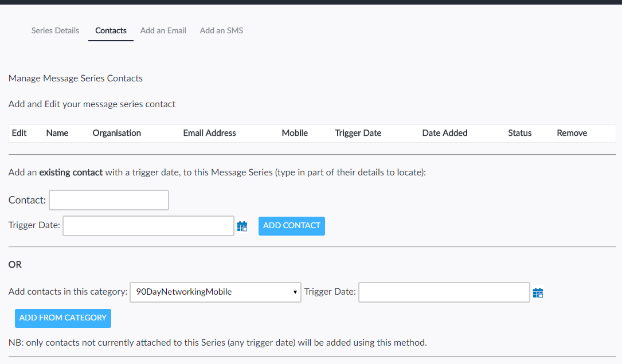Open the Add an Email tab
Screen dimensions: 622x364
click(163, 30)
